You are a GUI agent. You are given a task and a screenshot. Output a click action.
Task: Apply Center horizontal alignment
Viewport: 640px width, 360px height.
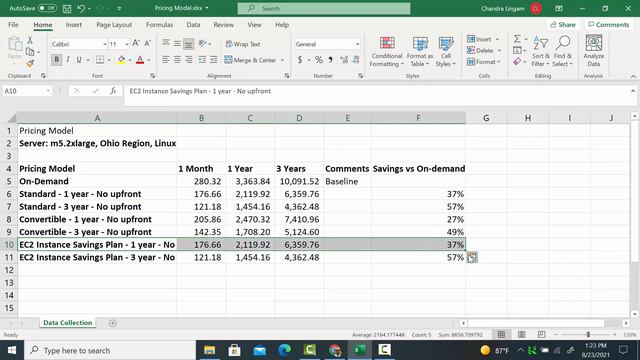tap(177, 60)
